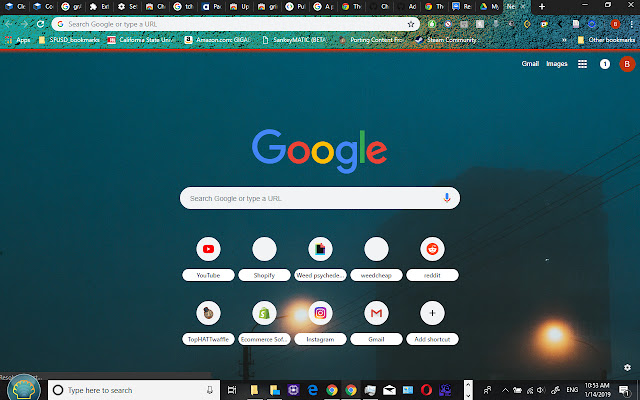The width and height of the screenshot is (640, 400).
Task: Click the Add shortcut plus button
Action: (x=432, y=313)
